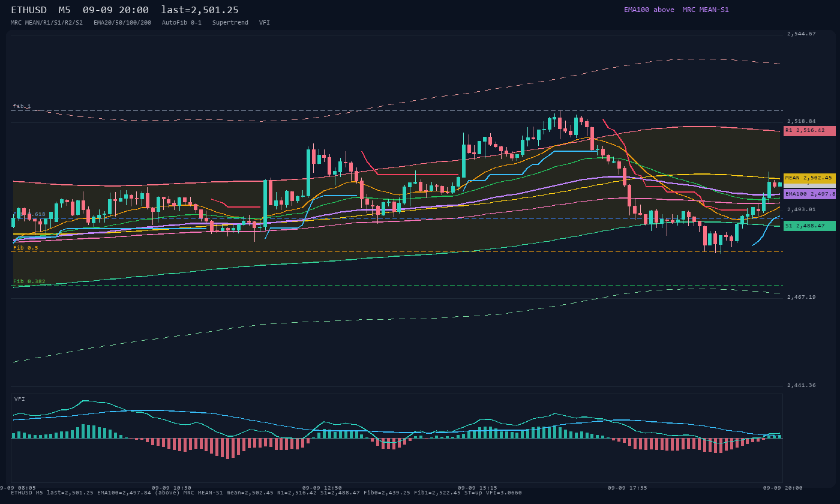Click the ETHUSD symbol in the chart title
The width and height of the screenshot is (840, 504).
pyautogui.click(x=29, y=10)
